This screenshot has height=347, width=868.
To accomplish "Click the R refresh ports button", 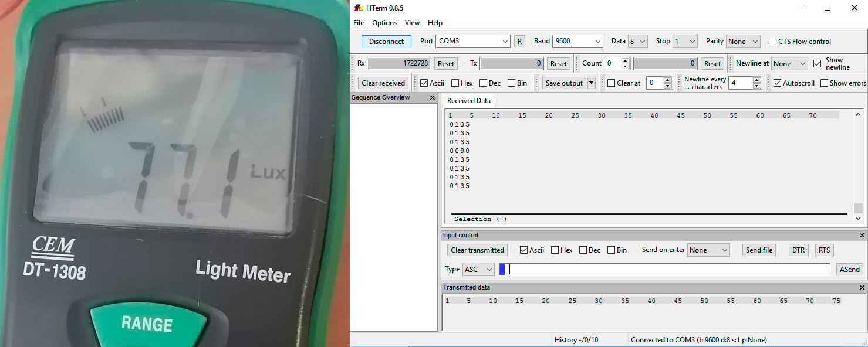I will pyautogui.click(x=519, y=42).
